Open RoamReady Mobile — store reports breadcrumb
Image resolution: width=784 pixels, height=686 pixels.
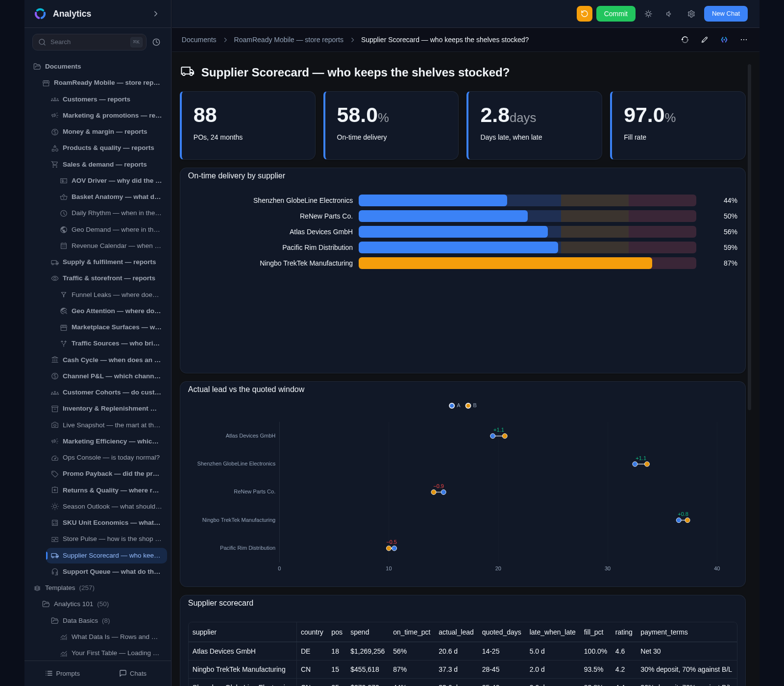pos(289,40)
